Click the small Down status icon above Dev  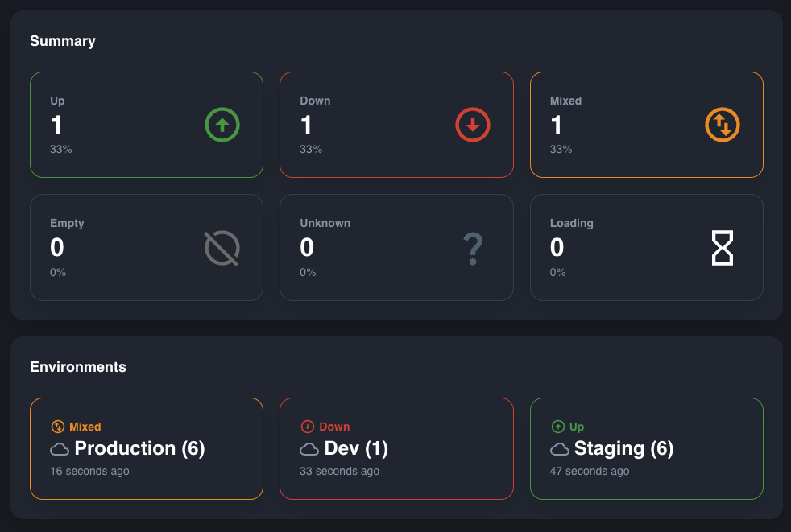tap(307, 427)
